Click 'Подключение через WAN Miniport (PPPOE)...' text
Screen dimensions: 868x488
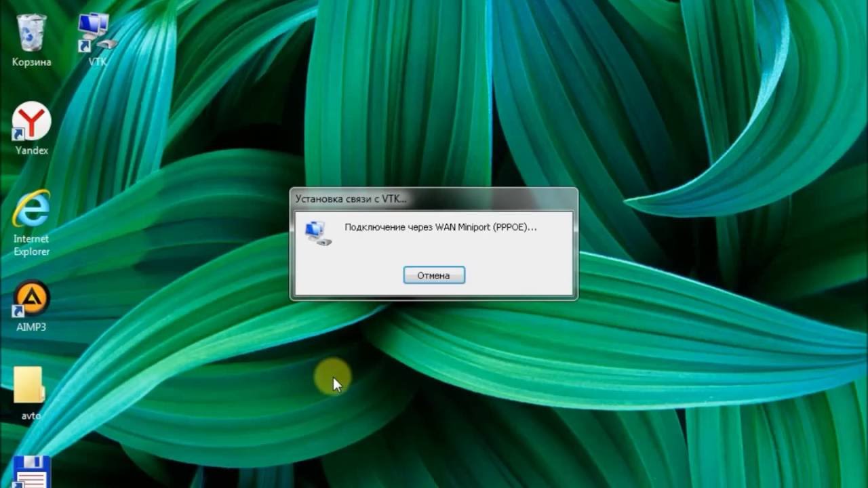point(441,227)
